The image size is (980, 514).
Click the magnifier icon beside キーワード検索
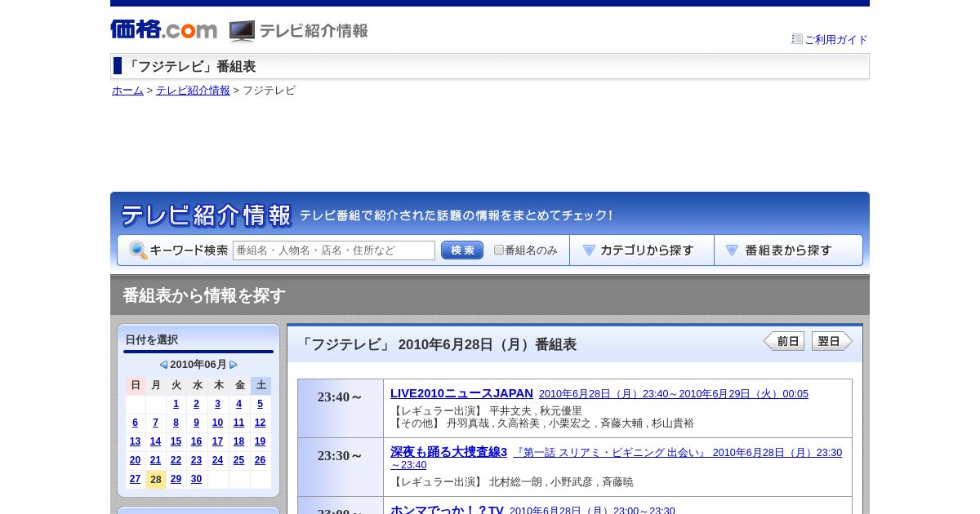(x=138, y=250)
